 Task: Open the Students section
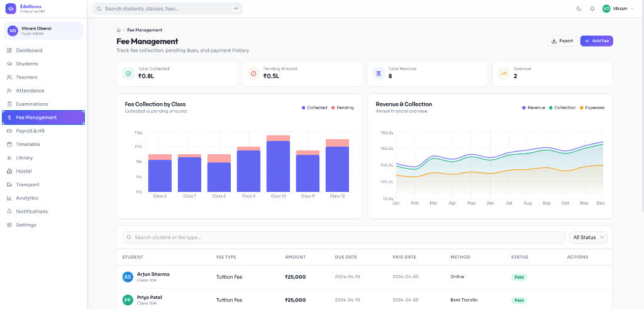click(43, 64)
